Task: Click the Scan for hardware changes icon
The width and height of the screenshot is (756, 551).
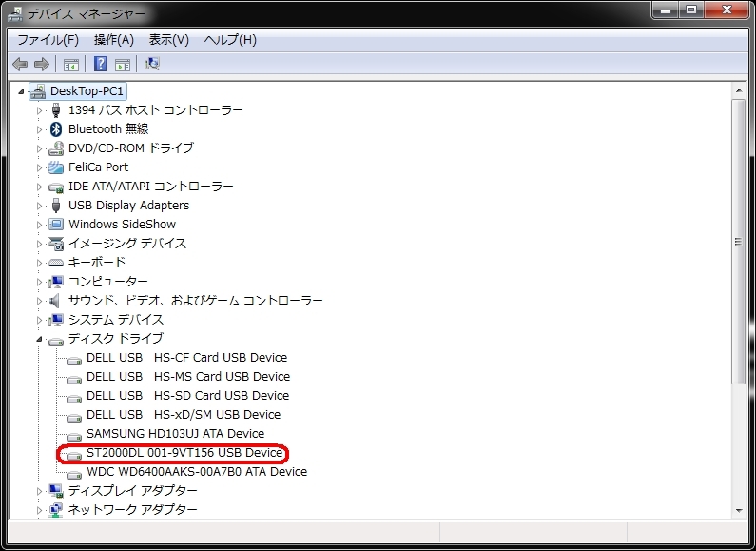Action: 152,64
